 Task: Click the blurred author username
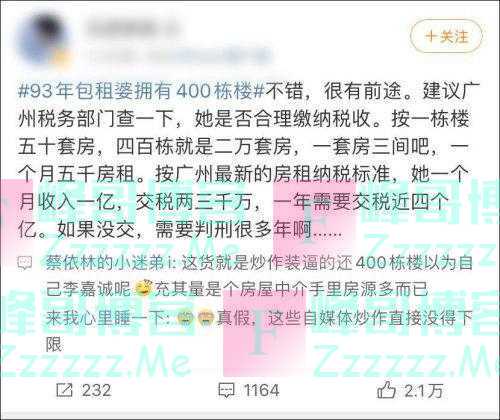pos(133,28)
